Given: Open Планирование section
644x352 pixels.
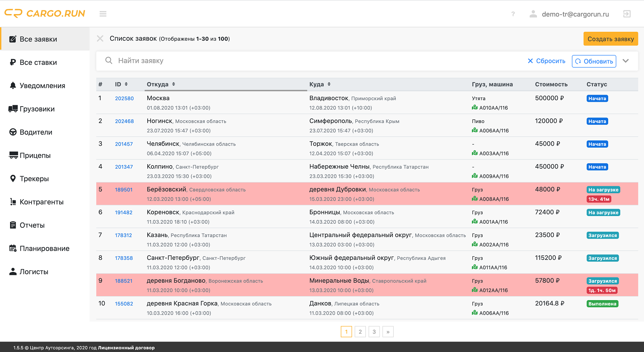Looking at the screenshot, I should pyautogui.click(x=45, y=249).
